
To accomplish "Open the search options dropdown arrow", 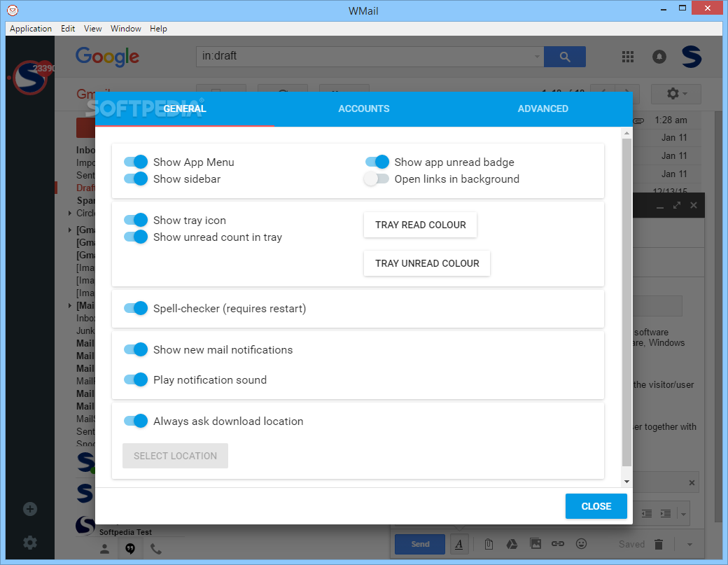I will coord(537,57).
